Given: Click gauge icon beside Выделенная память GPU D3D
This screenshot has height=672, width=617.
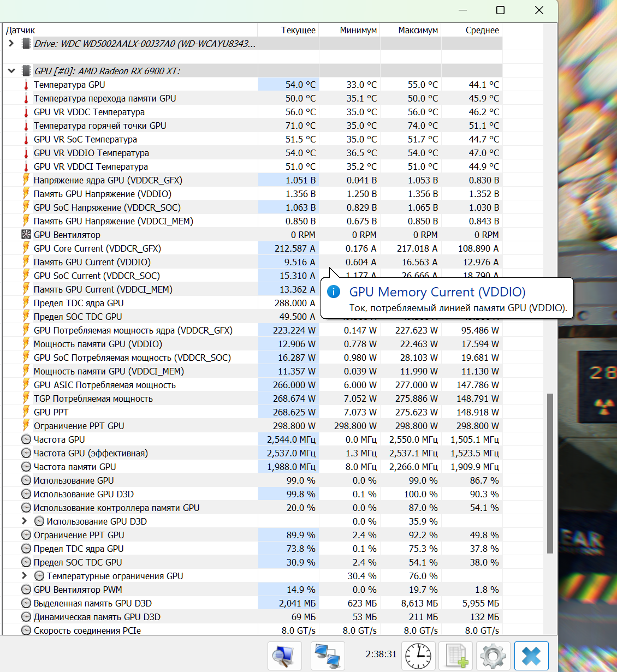Looking at the screenshot, I should (26, 603).
